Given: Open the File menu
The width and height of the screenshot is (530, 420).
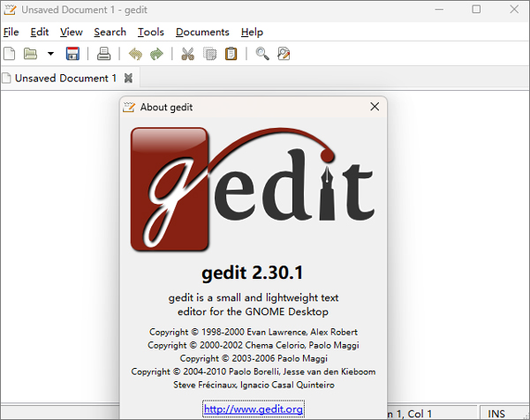Looking at the screenshot, I should (x=11, y=32).
